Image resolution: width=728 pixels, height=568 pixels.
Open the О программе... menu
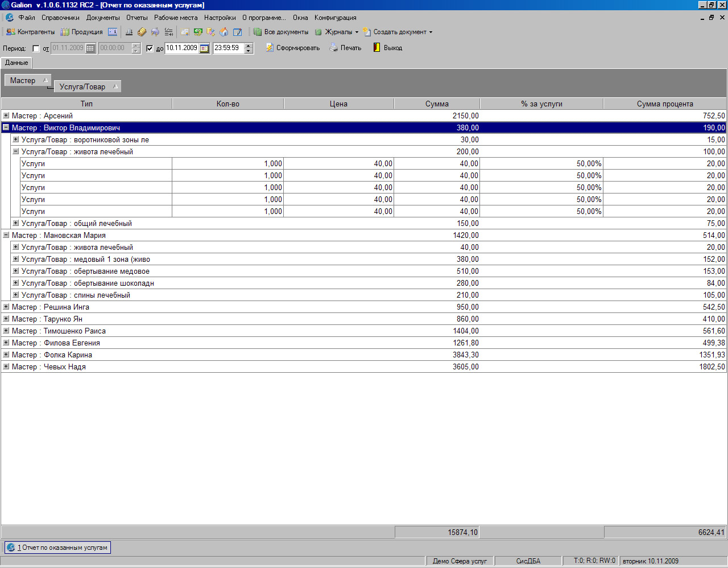pos(264,18)
